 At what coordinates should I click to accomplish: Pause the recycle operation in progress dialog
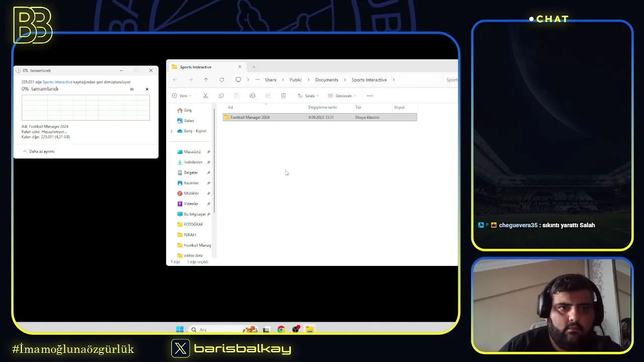point(132,89)
